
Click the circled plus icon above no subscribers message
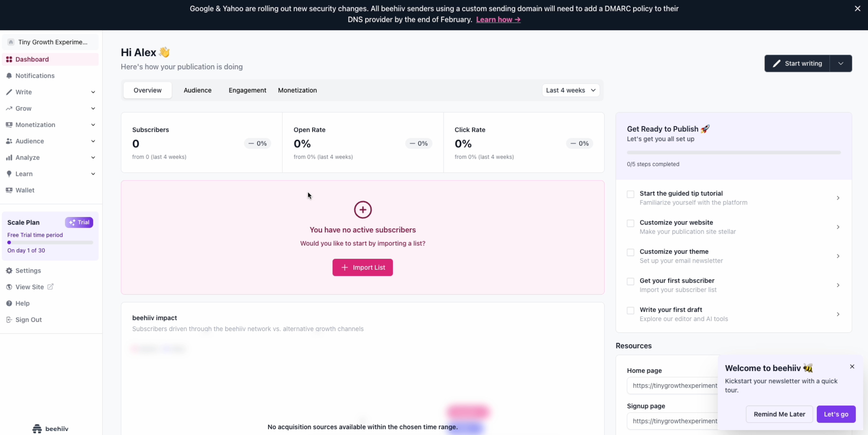tap(363, 210)
